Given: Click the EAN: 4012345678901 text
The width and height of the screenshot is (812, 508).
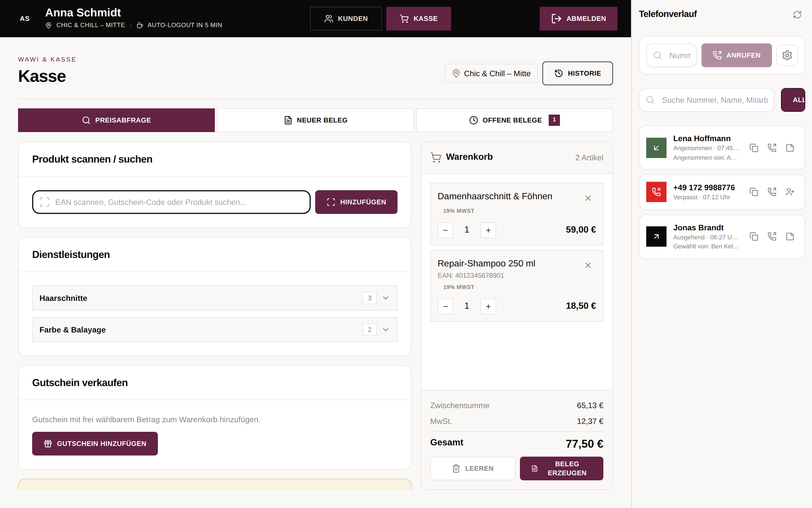Looking at the screenshot, I should pos(470,275).
